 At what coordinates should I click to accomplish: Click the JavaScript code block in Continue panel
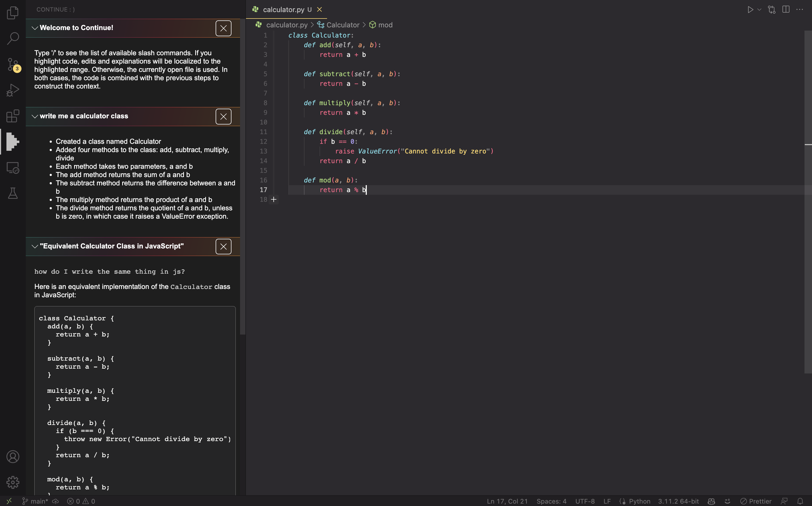[x=135, y=401]
